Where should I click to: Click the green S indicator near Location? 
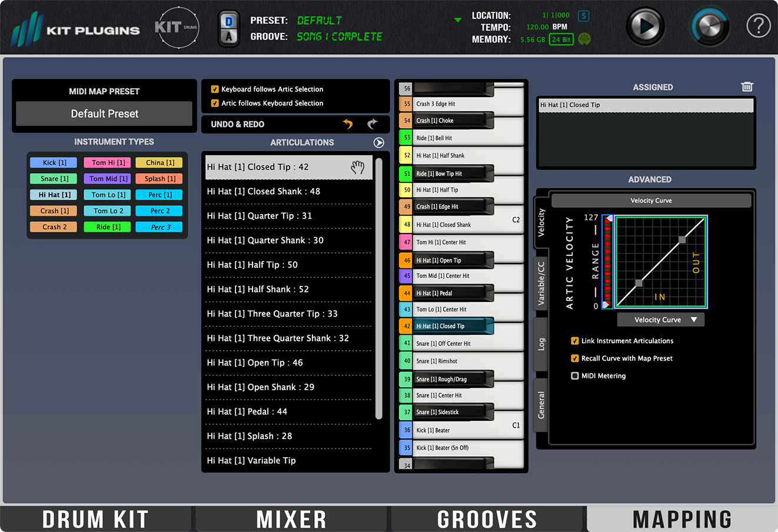tap(583, 15)
